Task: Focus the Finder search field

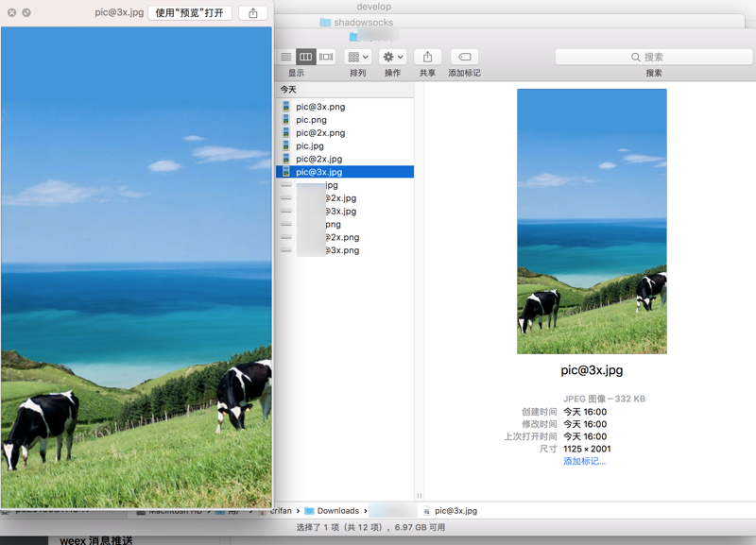Action: tap(654, 57)
